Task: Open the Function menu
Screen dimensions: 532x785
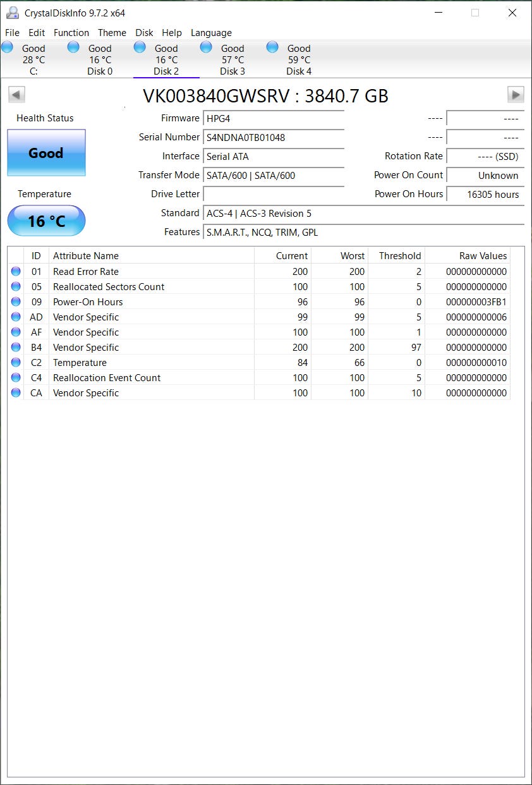Action: click(x=71, y=33)
